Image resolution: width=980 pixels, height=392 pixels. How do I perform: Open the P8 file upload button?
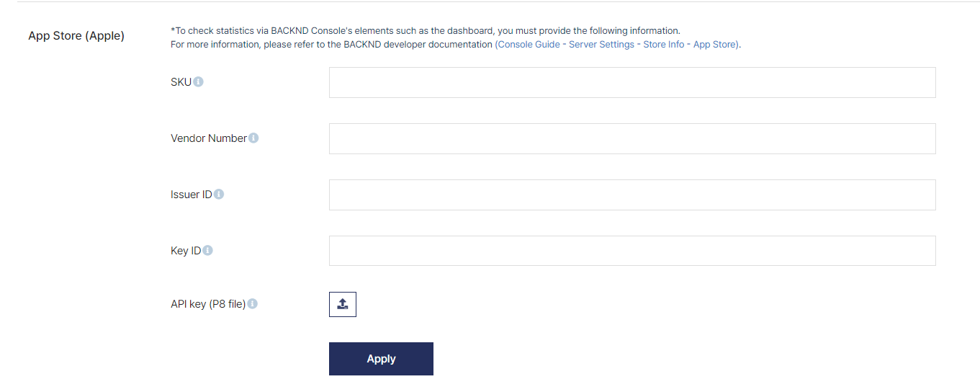(343, 304)
